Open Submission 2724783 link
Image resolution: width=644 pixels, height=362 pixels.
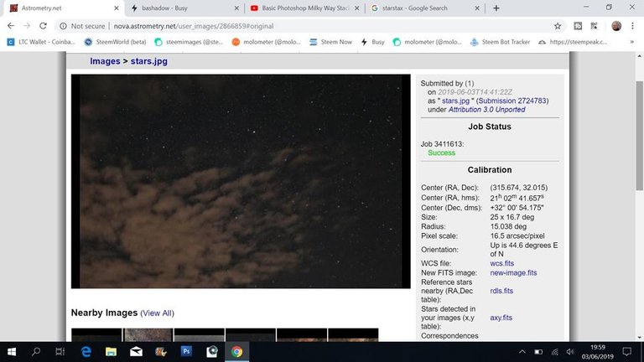[512, 101]
